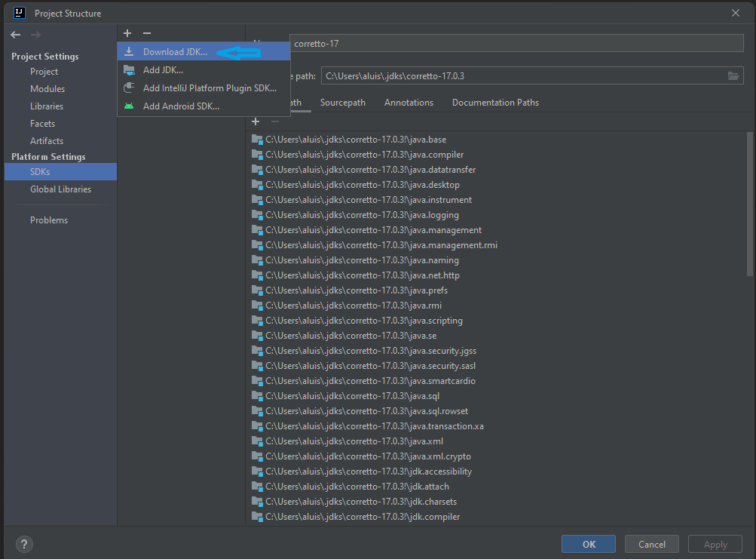The height and width of the screenshot is (559, 756).
Task: Click the Cancel button
Action: [x=652, y=544]
